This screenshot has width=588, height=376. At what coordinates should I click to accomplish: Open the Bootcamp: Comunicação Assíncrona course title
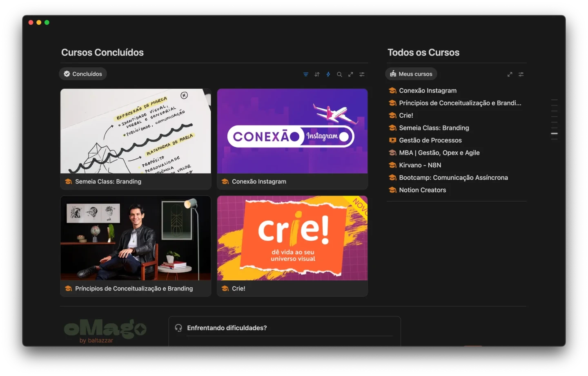(454, 178)
